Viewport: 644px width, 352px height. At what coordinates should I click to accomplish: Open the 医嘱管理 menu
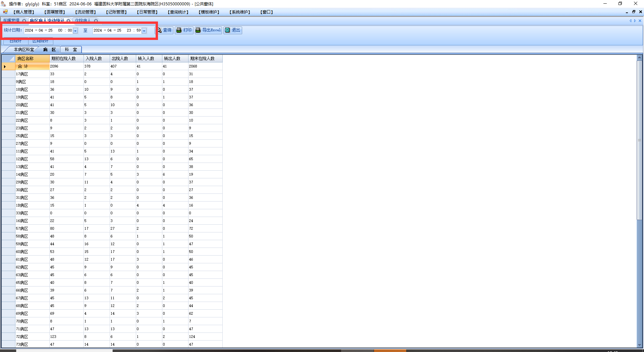pyautogui.click(x=55, y=12)
